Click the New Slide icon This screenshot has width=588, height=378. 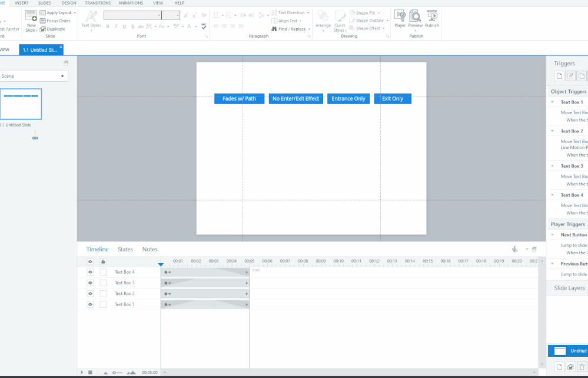[x=31, y=19]
